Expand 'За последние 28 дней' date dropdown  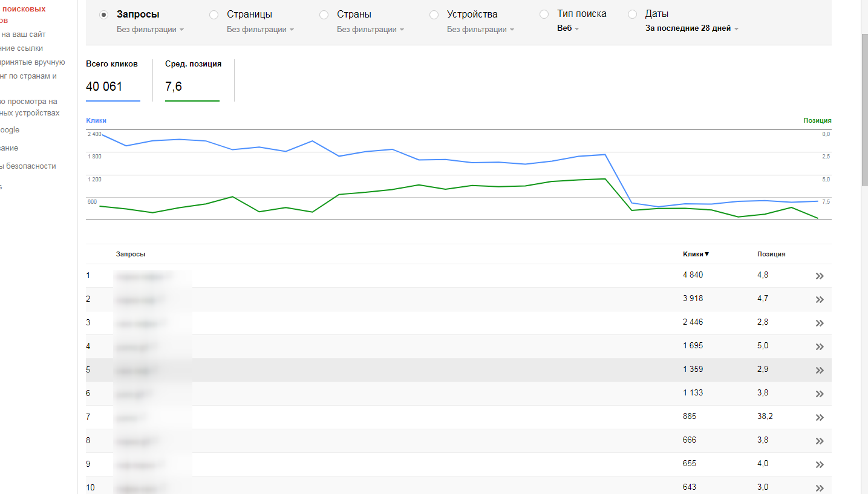pos(692,28)
